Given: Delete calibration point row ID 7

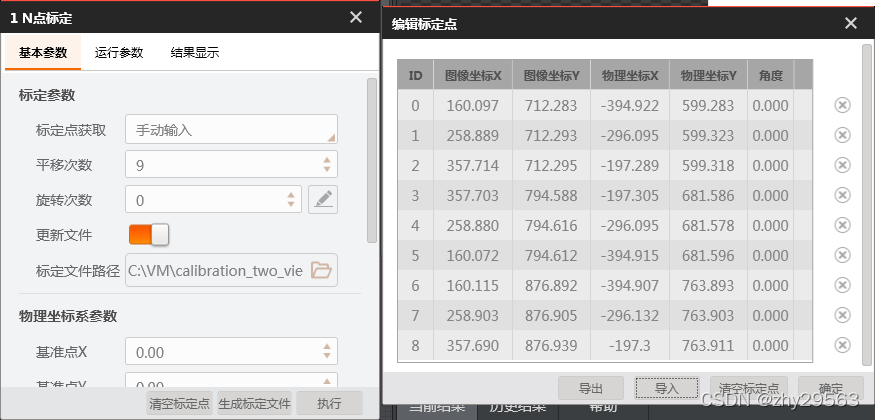Looking at the screenshot, I should click(842, 315).
